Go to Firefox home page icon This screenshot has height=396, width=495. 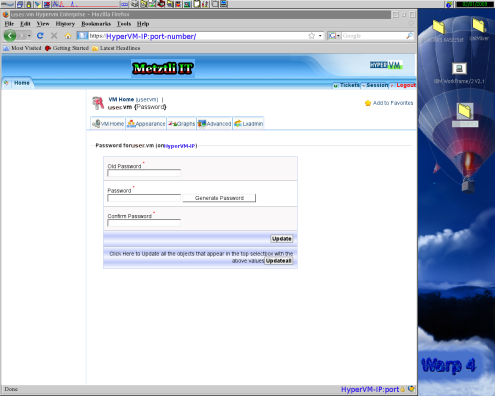click(68, 36)
